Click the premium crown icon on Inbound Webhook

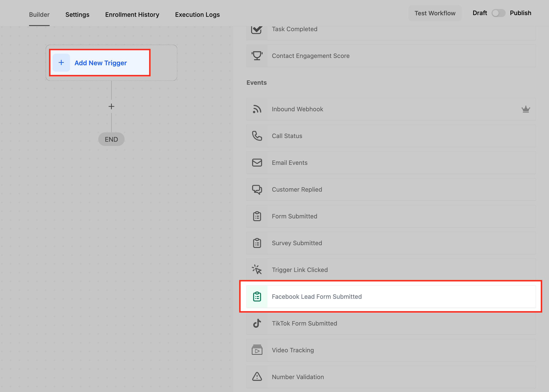tap(526, 109)
